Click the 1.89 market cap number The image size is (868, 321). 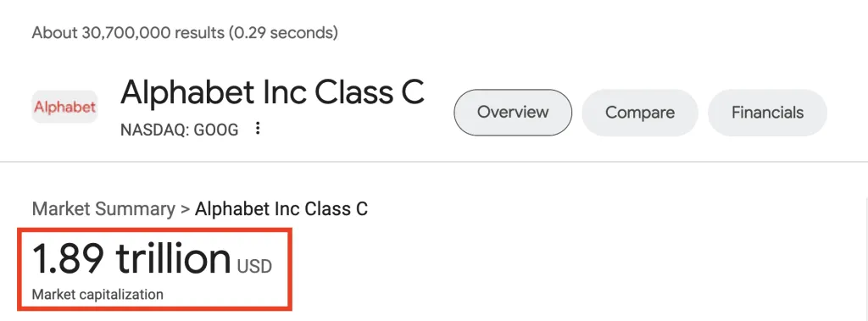tap(68, 259)
